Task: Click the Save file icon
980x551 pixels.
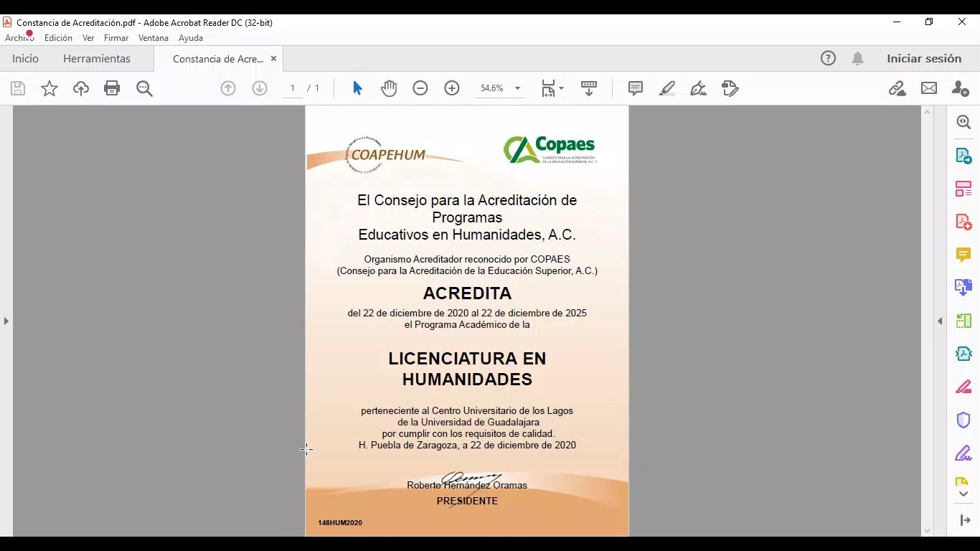Action: (18, 88)
